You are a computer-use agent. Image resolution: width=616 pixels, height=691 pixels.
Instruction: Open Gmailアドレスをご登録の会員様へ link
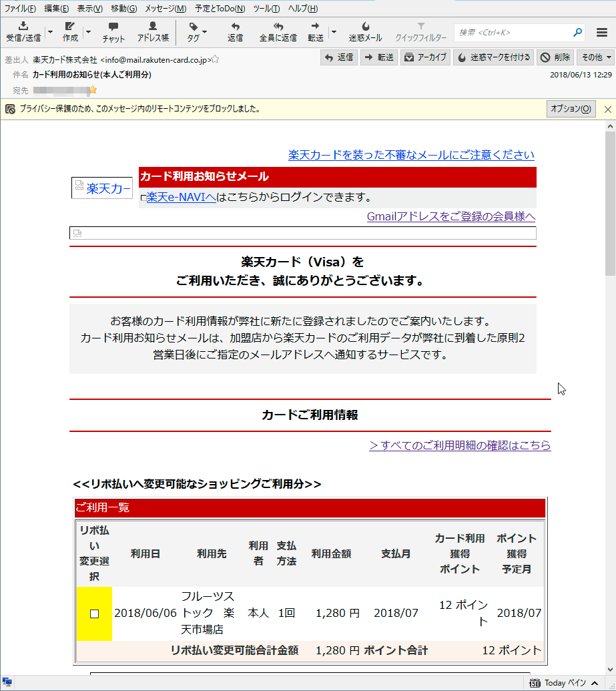point(451,216)
